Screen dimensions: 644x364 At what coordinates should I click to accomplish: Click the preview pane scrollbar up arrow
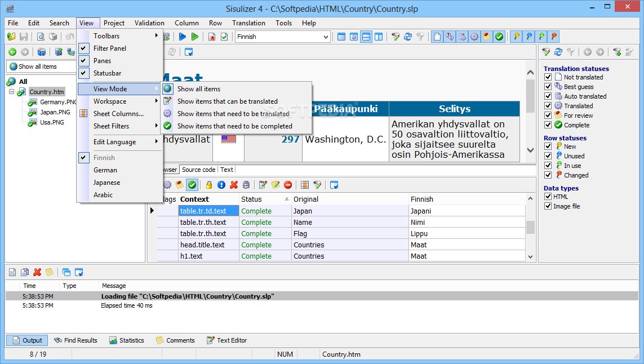point(530,72)
